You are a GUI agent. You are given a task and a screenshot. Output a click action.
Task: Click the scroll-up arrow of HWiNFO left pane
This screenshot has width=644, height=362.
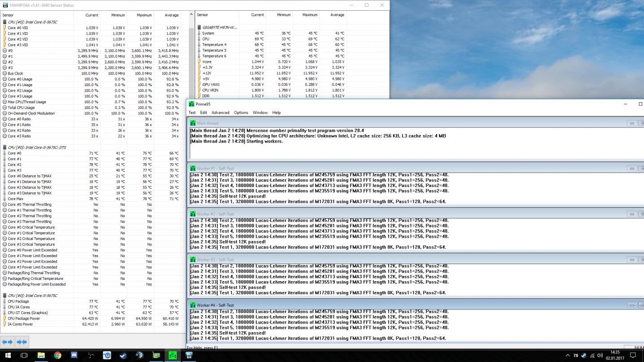pyautogui.click(x=192, y=15)
